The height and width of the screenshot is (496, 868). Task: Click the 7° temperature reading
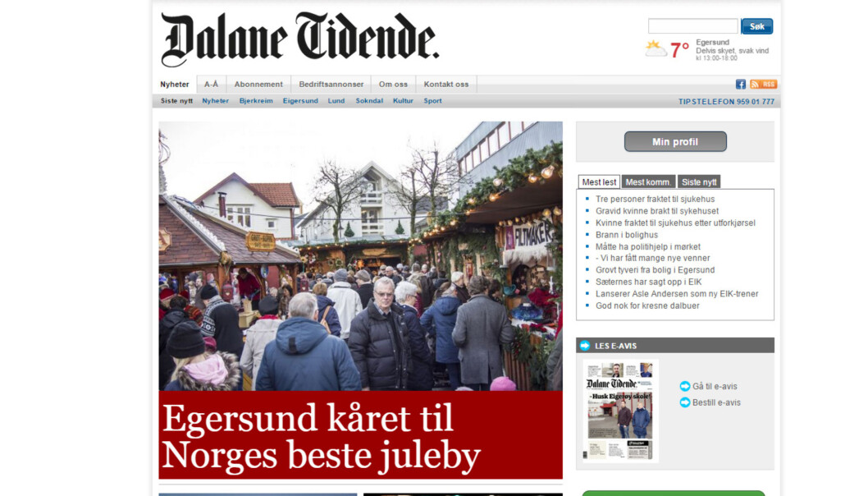(680, 50)
